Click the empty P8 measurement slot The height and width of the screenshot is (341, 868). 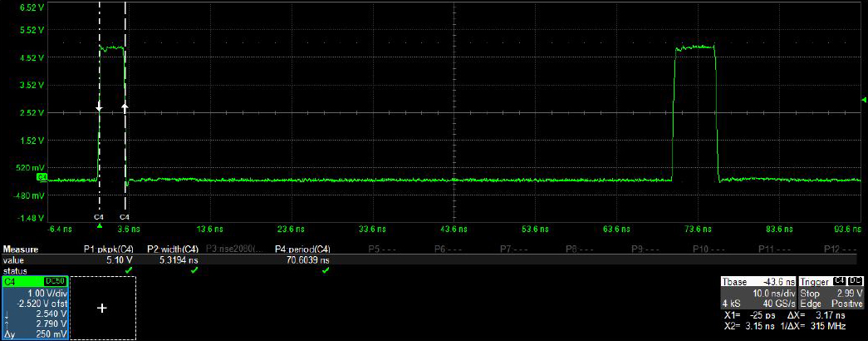pyautogui.click(x=571, y=249)
